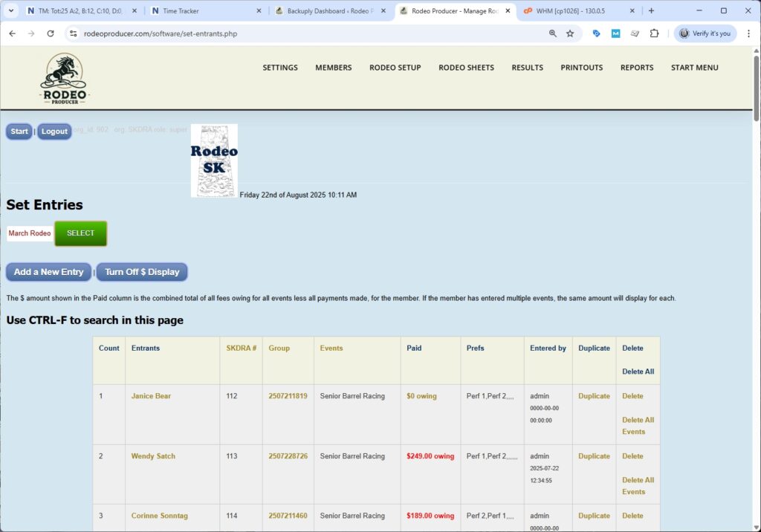Click Turn Off $ Display button
The width and height of the screenshot is (761, 532).
[142, 272]
